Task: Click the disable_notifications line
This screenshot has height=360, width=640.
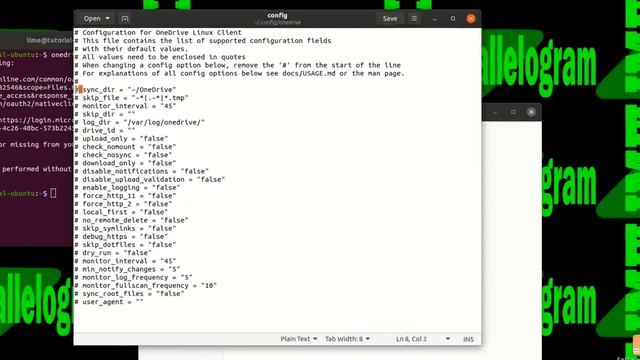Action: click(142, 171)
